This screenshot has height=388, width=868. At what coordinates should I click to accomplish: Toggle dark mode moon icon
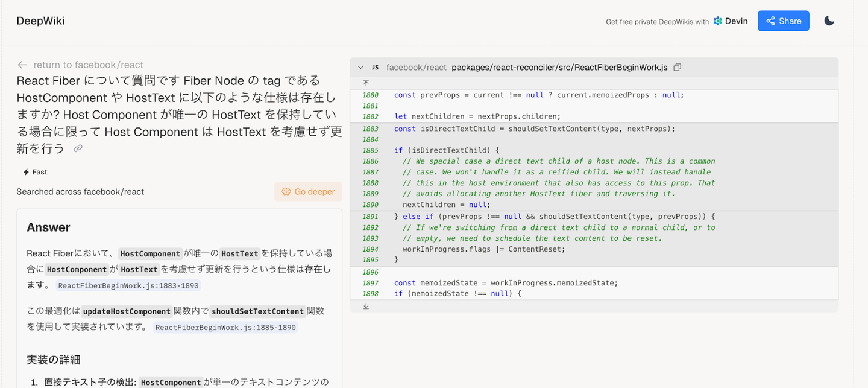[829, 21]
